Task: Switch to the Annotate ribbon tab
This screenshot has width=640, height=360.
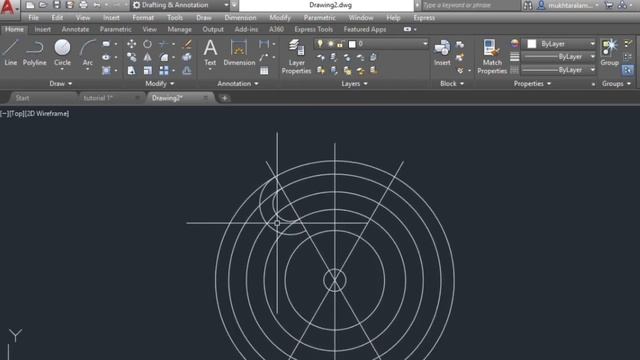Action: click(75, 29)
